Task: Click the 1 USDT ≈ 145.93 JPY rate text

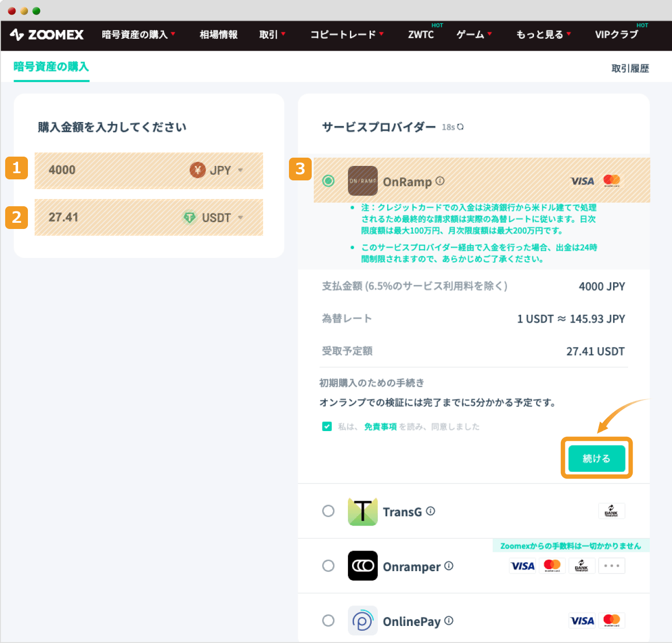Action: pos(571,319)
